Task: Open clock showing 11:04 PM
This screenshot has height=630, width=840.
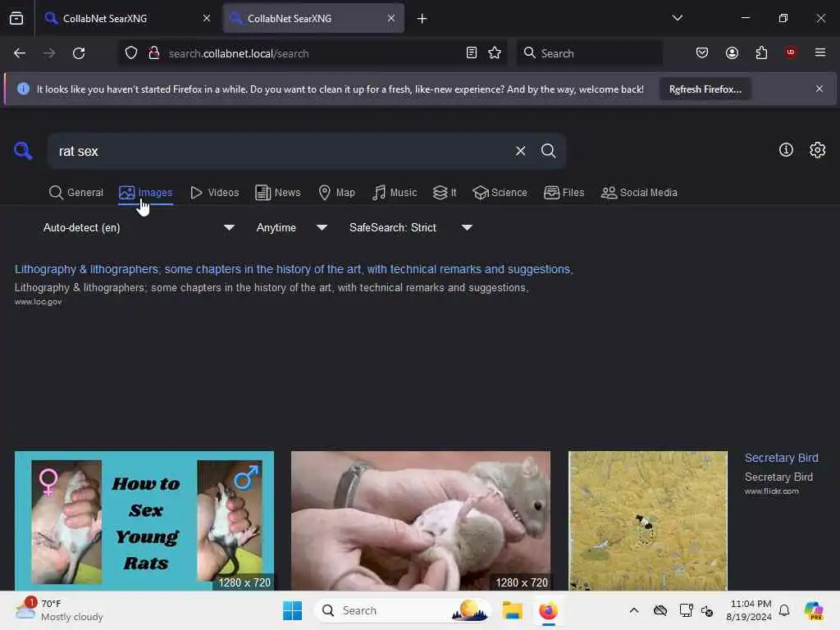Action: pyautogui.click(x=749, y=610)
